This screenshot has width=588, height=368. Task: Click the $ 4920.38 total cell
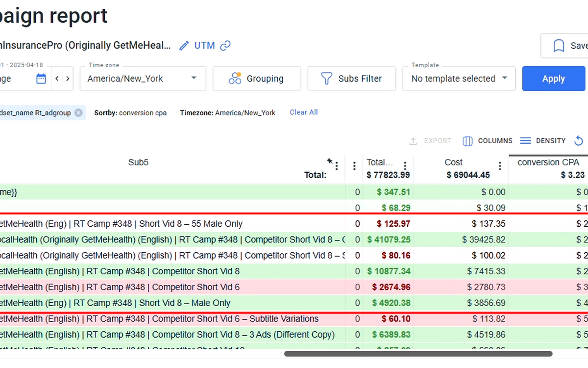click(391, 303)
